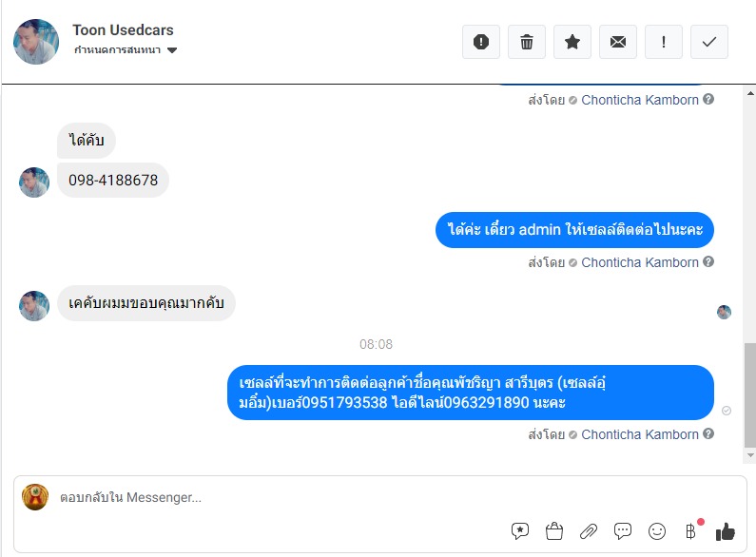Mark conversation unread with envelope icon
Screen dimensions: 756x557
617,42
